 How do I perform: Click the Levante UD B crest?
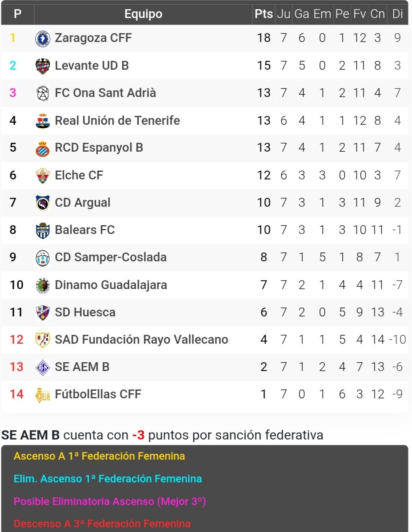42,66
